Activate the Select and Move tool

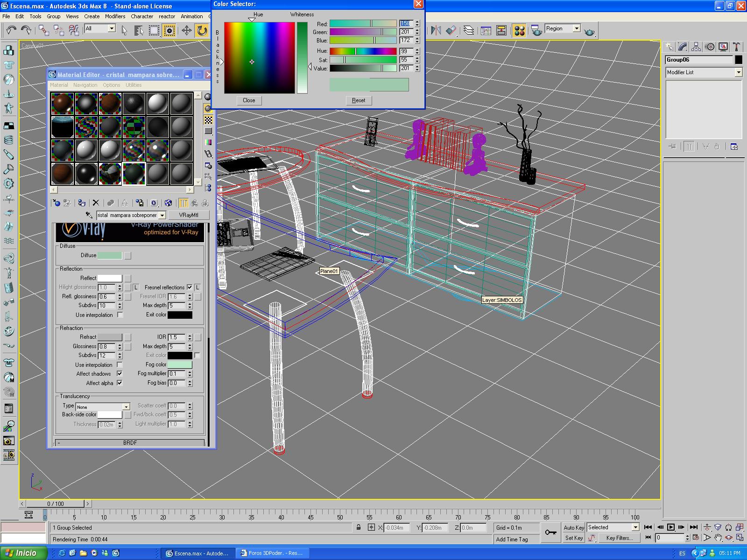tap(187, 30)
